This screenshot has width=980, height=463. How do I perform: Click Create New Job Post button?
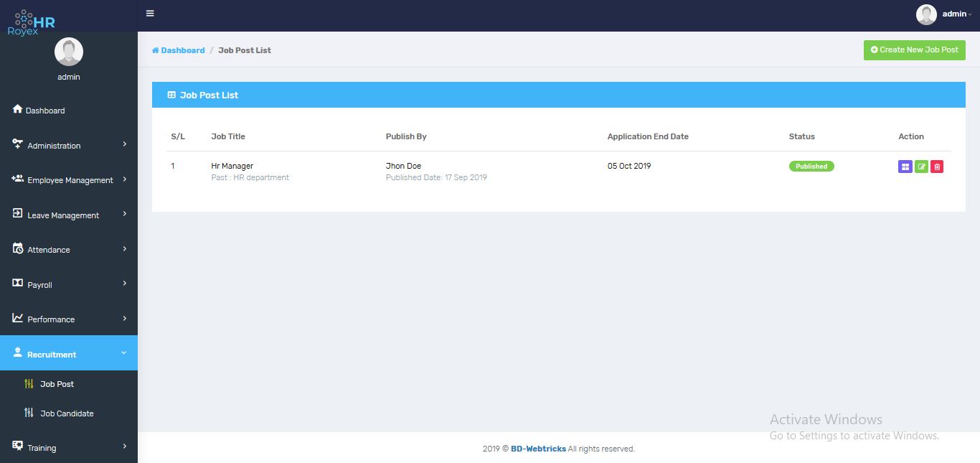point(915,50)
